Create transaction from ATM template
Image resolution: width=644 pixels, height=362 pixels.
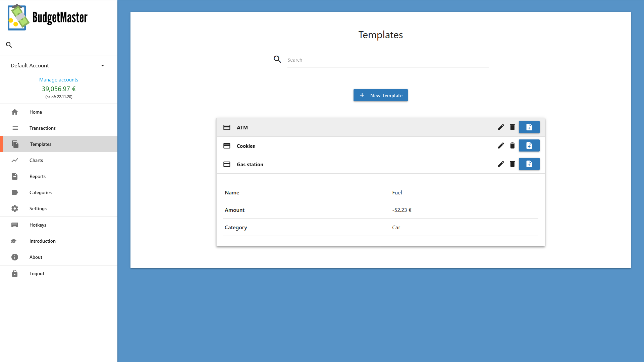pos(529,127)
